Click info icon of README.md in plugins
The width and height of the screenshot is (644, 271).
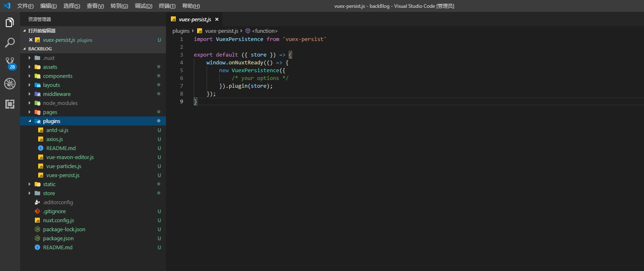coord(41,148)
